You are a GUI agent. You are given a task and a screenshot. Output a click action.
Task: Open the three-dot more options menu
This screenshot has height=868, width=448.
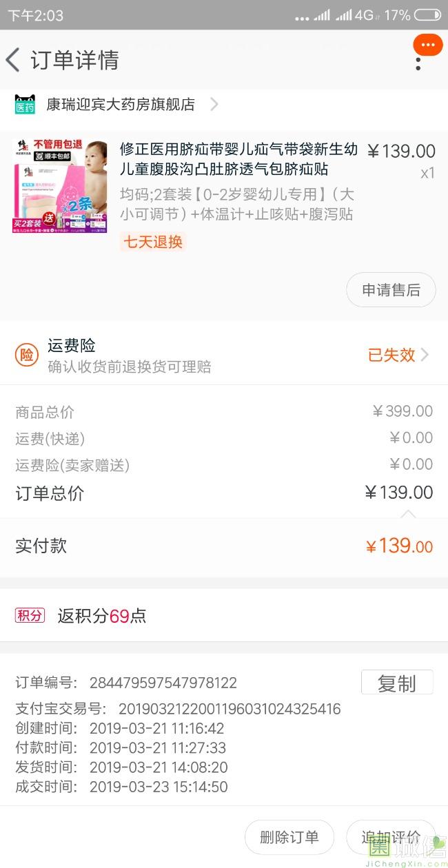pyautogui.click(x=418, y=63)
